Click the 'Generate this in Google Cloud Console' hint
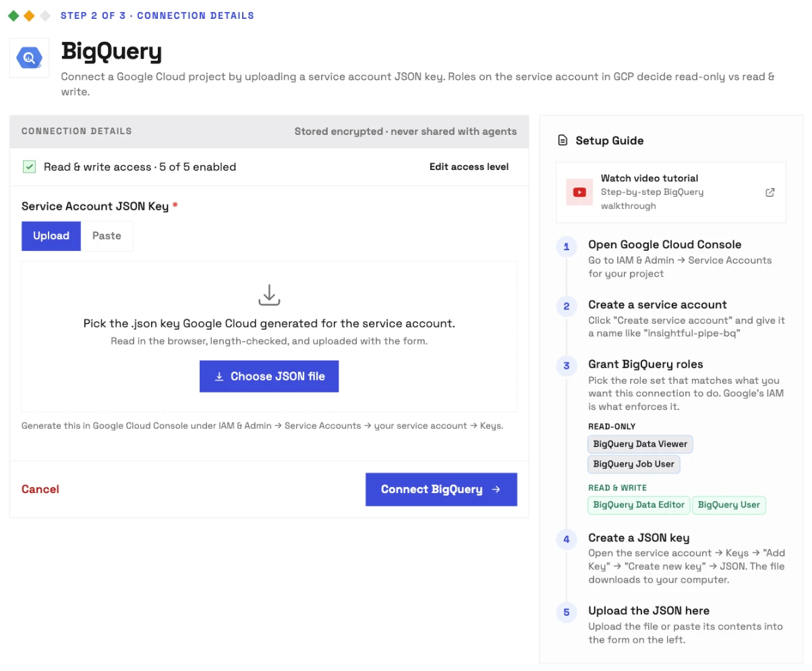Viewport: 812px width, 671px height. point(262,426)
